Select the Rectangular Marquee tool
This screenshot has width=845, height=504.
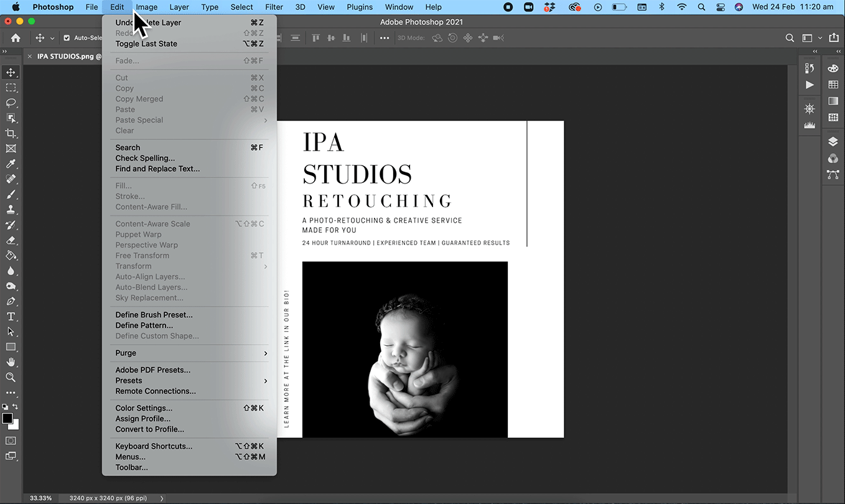(x=11, y=88)
